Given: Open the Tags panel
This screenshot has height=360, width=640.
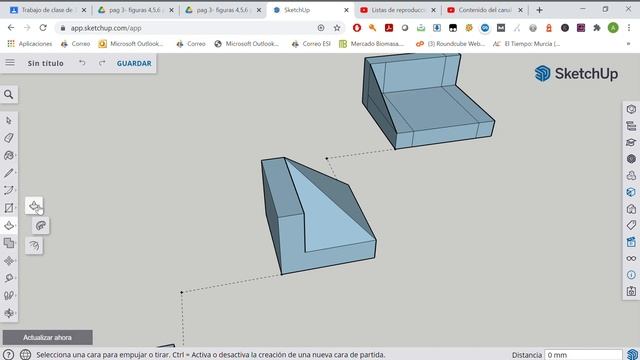Looking at the screenshot, I should 631,225.
